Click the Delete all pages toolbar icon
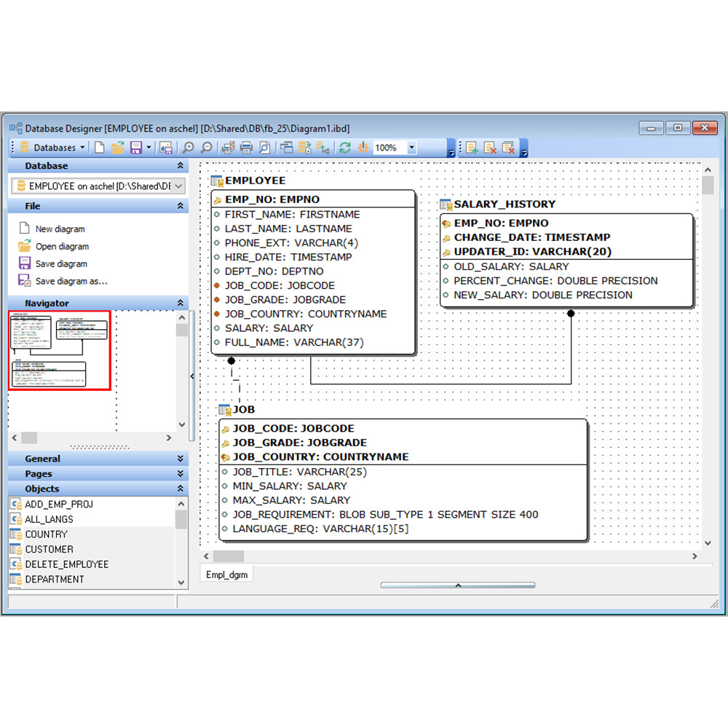Image resolution: width=728 pixels, height=728 pixels. (x=508, y=148)
